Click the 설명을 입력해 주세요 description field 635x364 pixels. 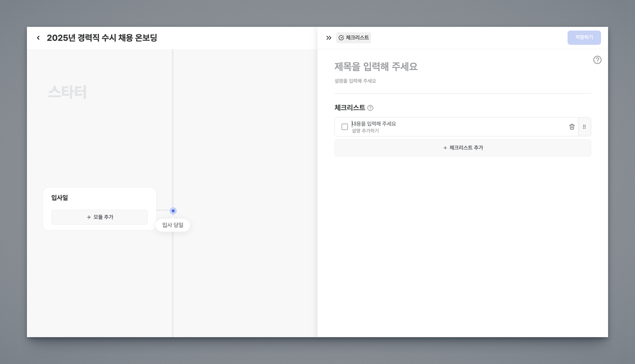coord(355,81)
